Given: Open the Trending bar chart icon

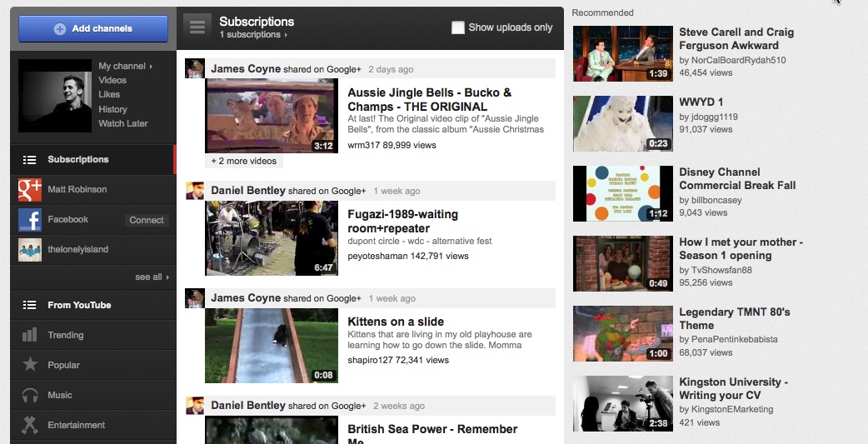Looking at the screenshot, I should (x=30, y=335).
